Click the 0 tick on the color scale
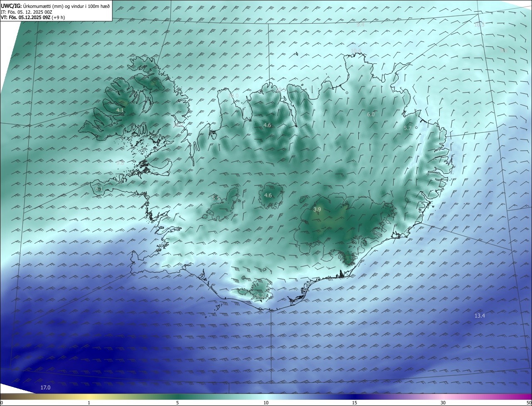 coord(2,403)
